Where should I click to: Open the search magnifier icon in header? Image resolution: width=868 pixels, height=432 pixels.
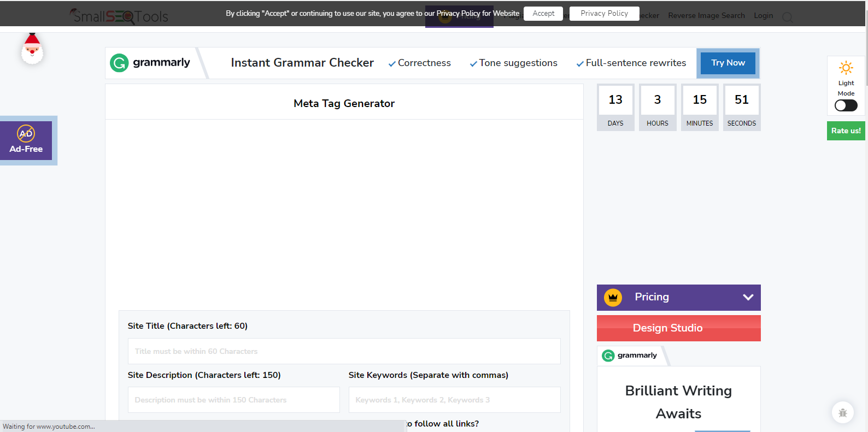coord(788,17)
